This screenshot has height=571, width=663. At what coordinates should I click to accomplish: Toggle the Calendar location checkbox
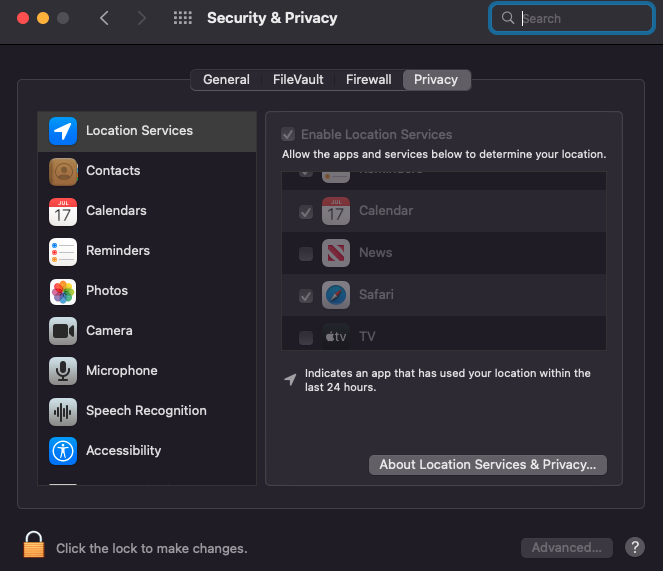click(x=306, y=211)
